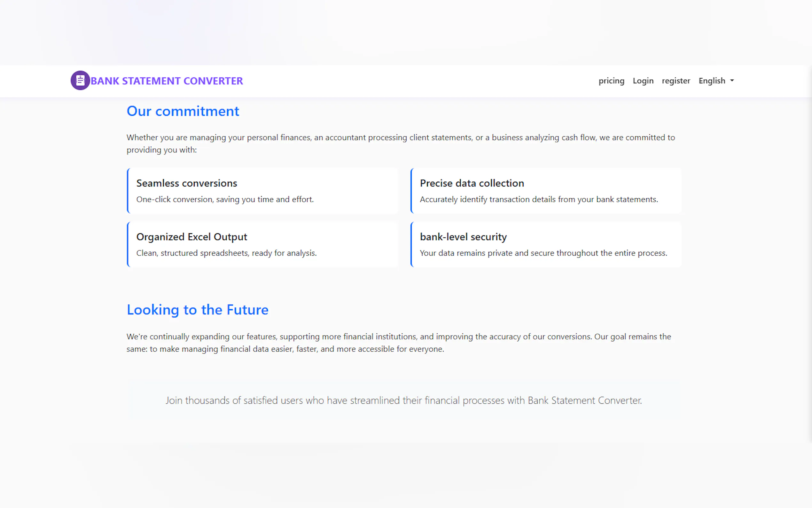Click the Your data remains private text
The height and width of the screenshot is (508, 812).
pos(543,253)
